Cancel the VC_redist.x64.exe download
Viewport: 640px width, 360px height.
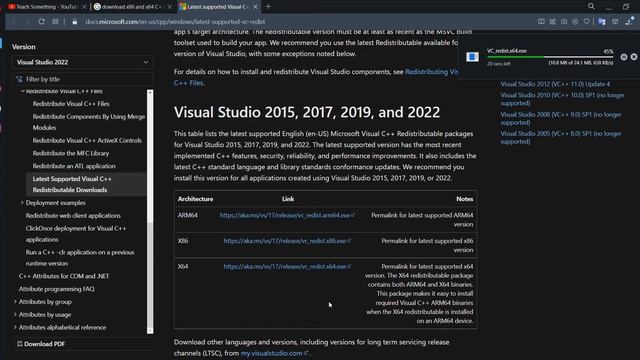(634, 57)
